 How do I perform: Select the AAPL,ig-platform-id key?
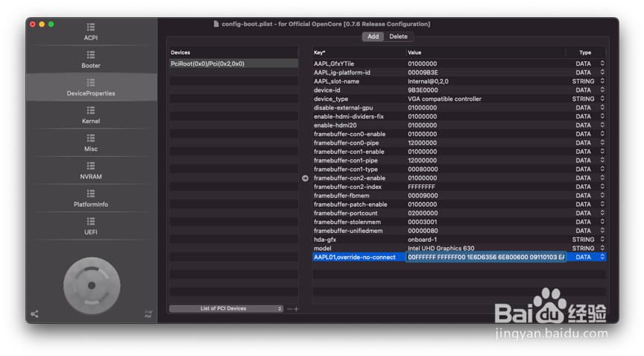pyautogui.click(x=341, y=72)
